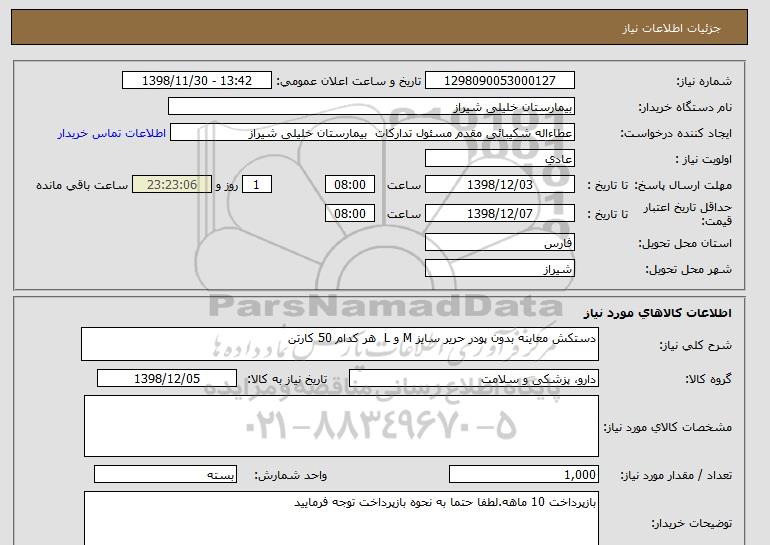
Task: Click the تاریخ نیاز به کالا label
Action: tap(287, 379)
